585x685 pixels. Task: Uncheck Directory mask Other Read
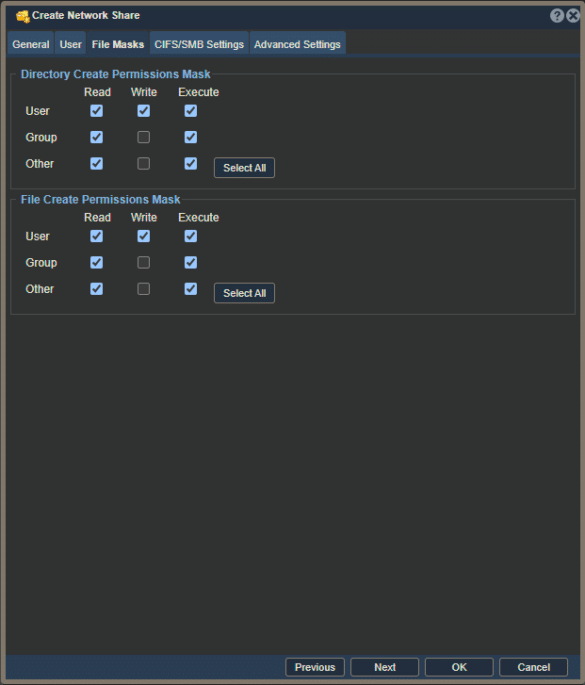[97, 164]
